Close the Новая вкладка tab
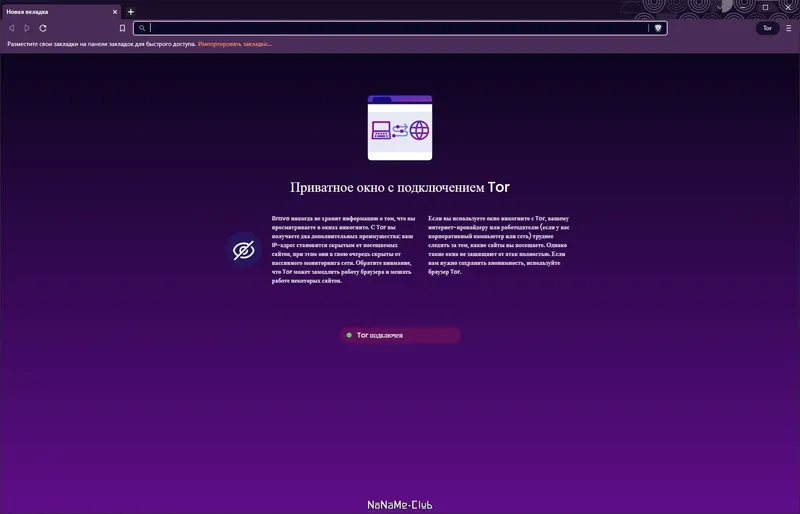The image size is (800, 514). [x=115, y=12]
